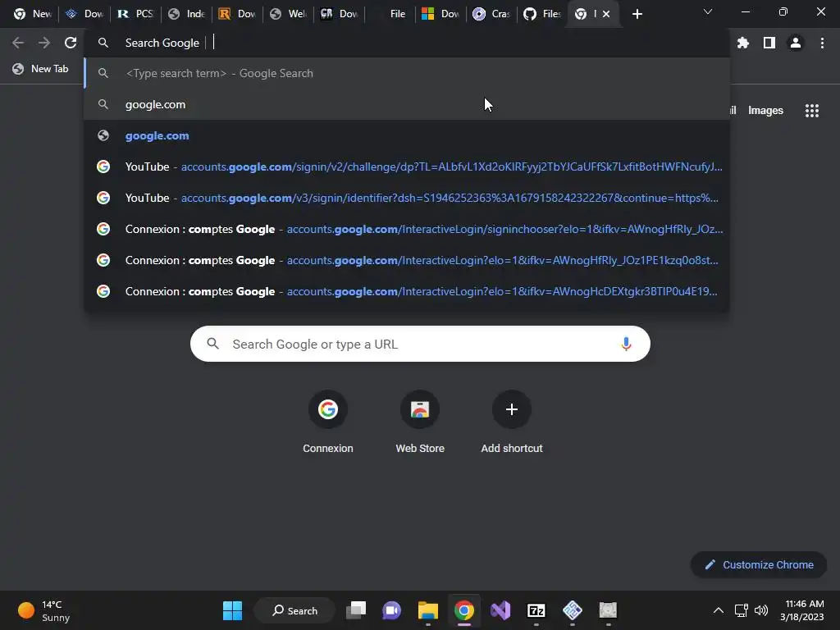Screen dimensions: 840x630
Task: Switch to the Welcome tab
Action: [288, 14]
